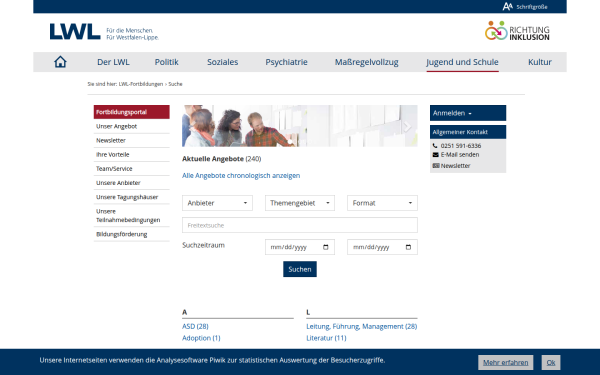Open the Anmelden dropdown menu
This screenshot has width=600, height=375.
click(x=468, y=113)
